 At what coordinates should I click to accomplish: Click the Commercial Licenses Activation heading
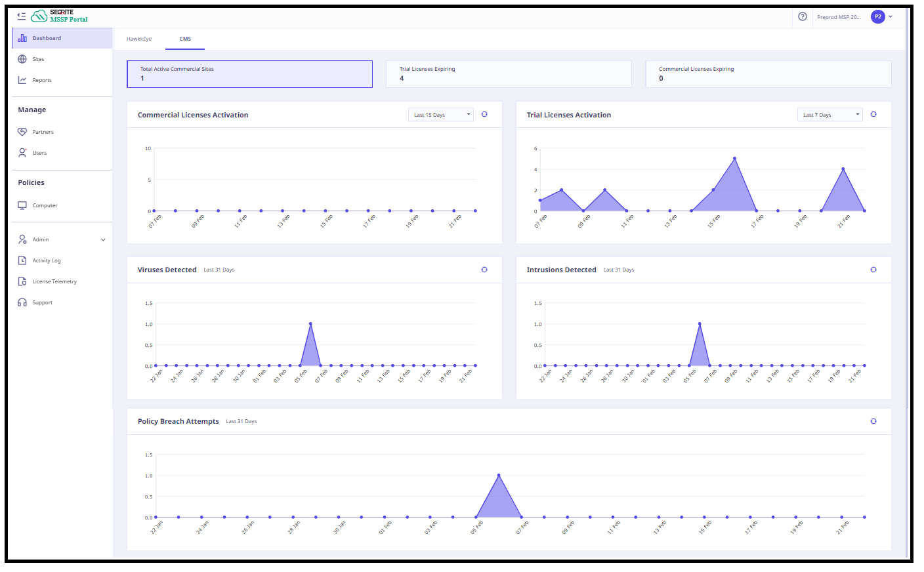pos(193,115)
